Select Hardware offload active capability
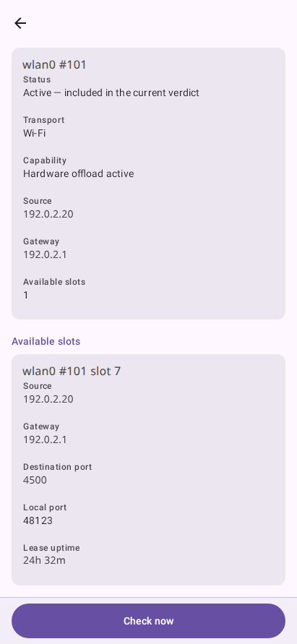 point(79,173)
